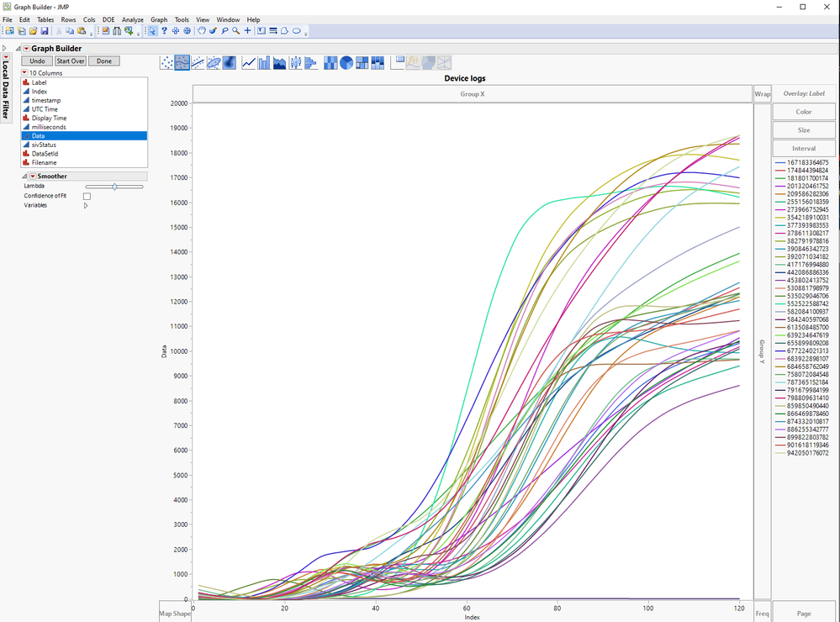This screenshot has width=840, height=622.
Task: Click the Heatmap element icon
Action: pyautogui.click(x=330, y=63)
